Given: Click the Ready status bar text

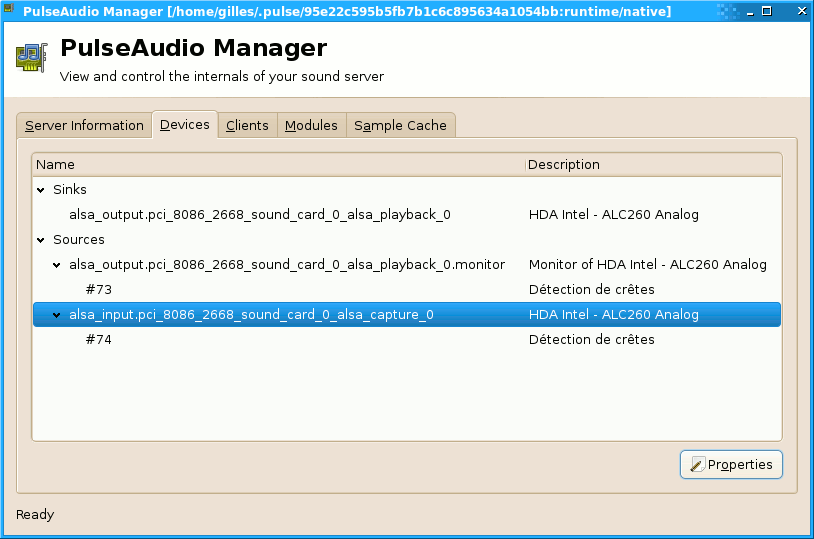Looking at the screenshot, I should (35, 514).
